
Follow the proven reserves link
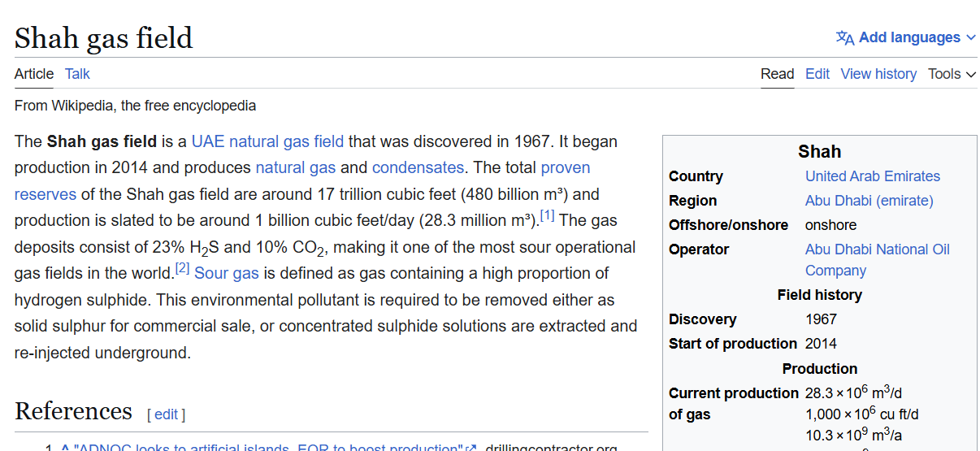(302, 181)
